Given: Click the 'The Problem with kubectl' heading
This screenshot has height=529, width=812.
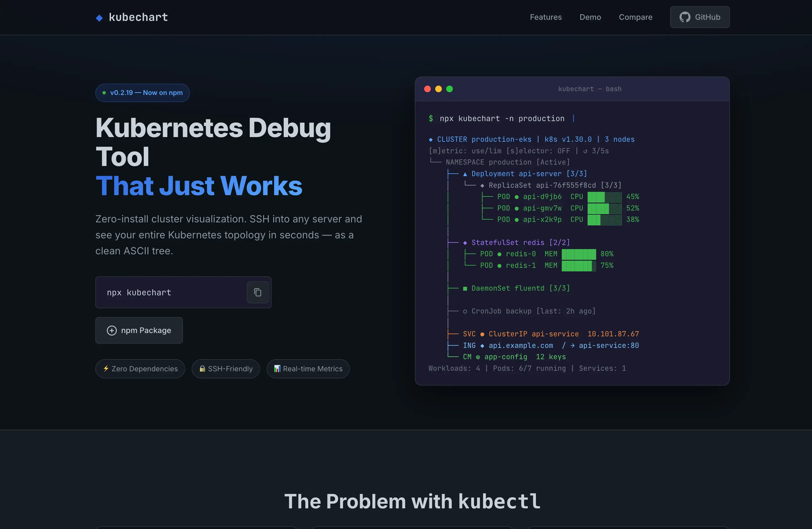Looking at the screenshot, I should pos(412,501).
